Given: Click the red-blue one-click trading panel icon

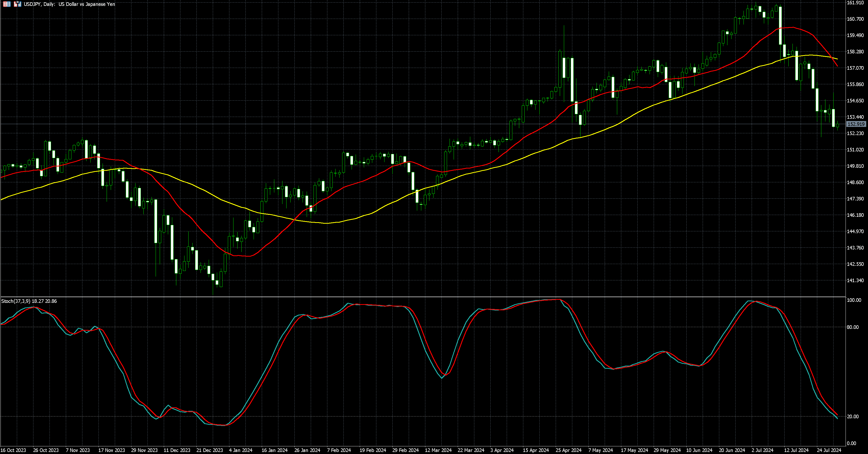Looking at the screenshot, I should [x=18, y=4].
